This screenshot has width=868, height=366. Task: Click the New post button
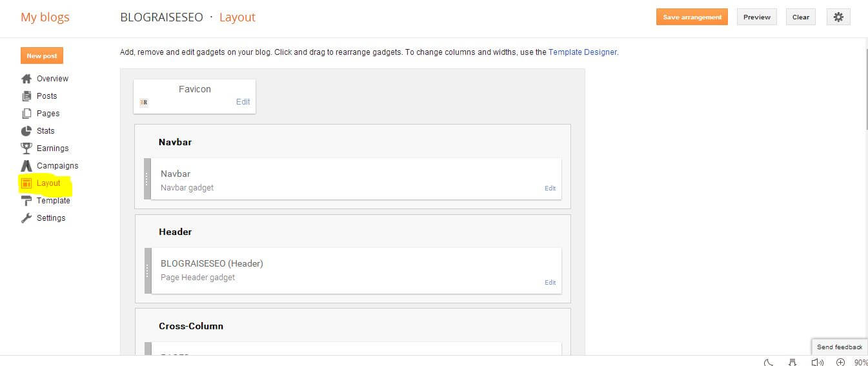click(42, 56)
